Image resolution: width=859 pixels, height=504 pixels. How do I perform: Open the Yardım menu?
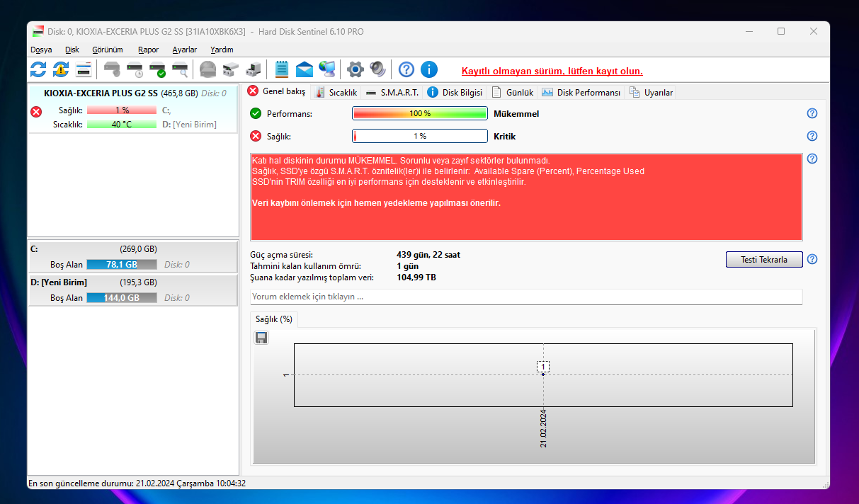(x=222, y=50)
